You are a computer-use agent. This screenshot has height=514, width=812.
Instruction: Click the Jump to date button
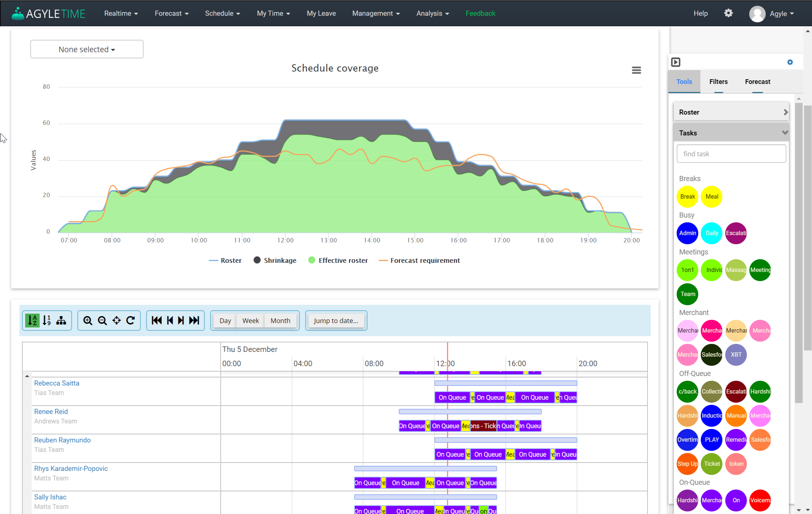[x=336, y=321]
